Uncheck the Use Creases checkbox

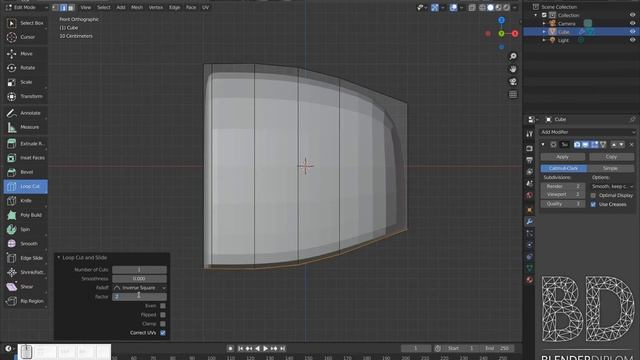593,204
